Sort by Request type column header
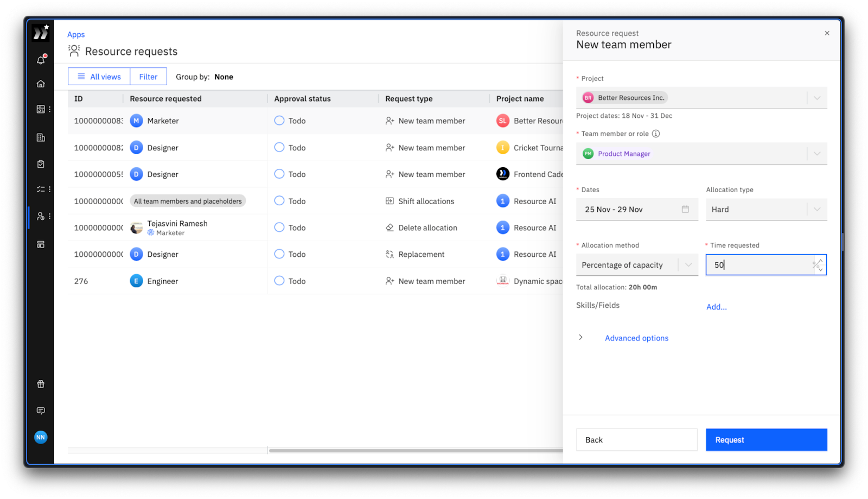Screen dimensions: 868x499 (409, 99)
